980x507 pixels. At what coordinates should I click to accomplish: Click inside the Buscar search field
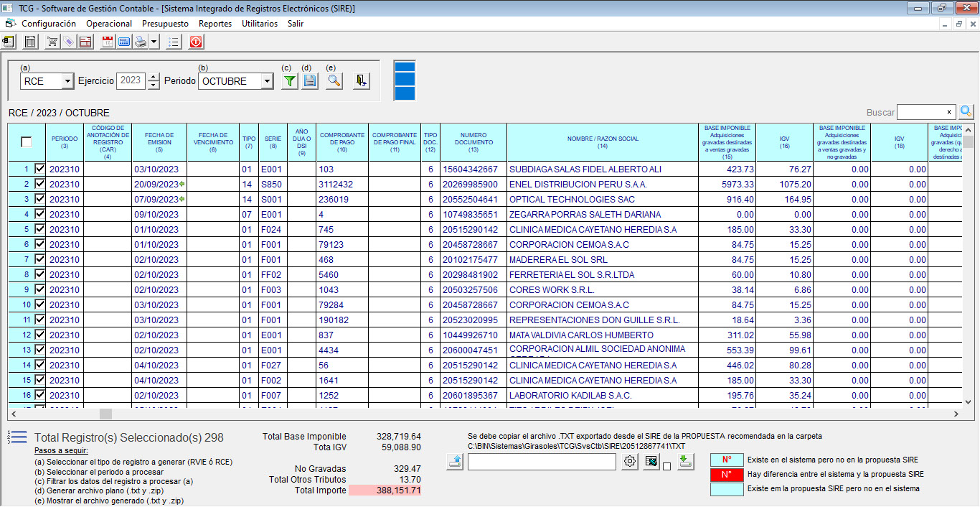(x=920, y=112)
